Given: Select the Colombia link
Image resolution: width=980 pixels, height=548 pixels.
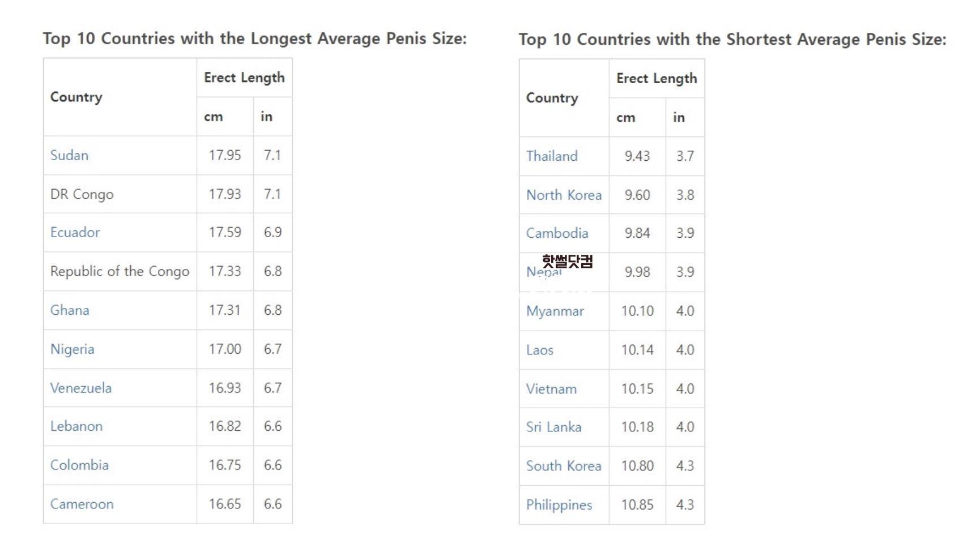Looking at the screenshot, I should (79, 465).
